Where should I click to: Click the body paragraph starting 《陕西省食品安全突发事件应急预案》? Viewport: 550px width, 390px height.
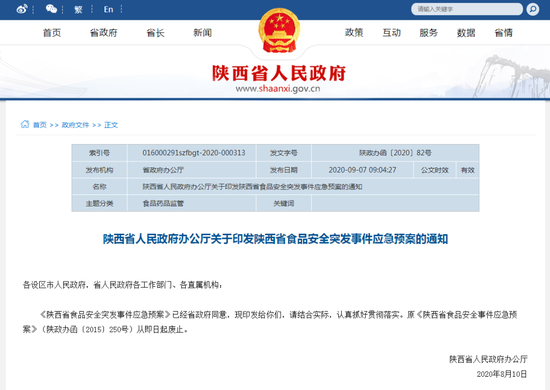click(x=270, y=322)
